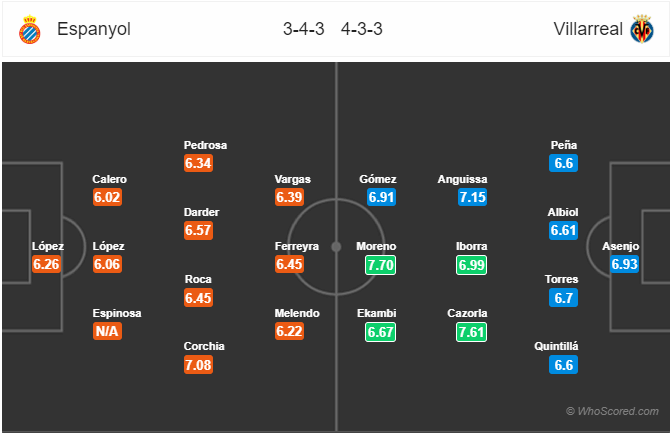Click Anguissa's 7.15 rating badge

click(x=472, y=197)
